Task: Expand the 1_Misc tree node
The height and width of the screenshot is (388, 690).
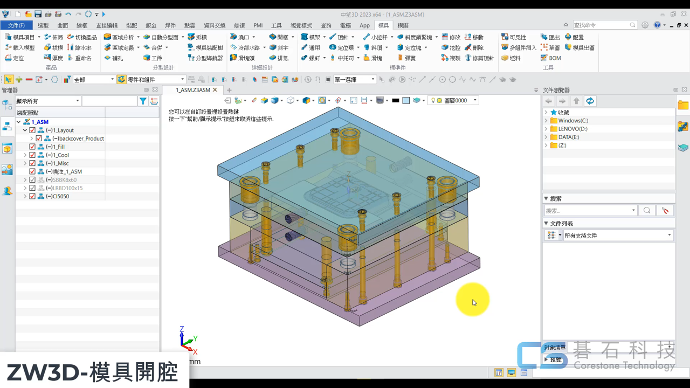Action: pyautogui.click(x=25, y=163)
